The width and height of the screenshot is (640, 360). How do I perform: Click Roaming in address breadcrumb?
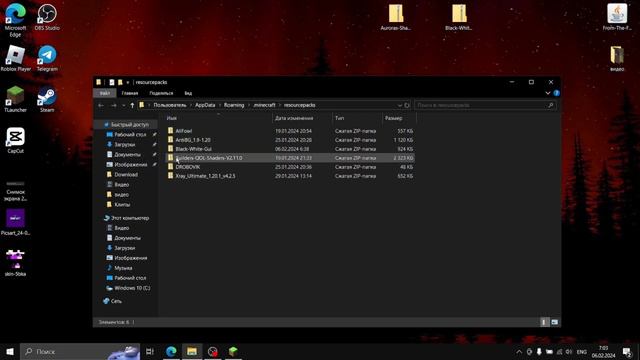click(234, 105)
